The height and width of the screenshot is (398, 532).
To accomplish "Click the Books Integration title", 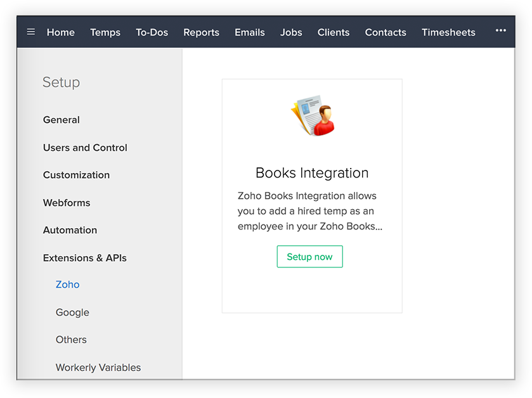I will coord(312,173).
